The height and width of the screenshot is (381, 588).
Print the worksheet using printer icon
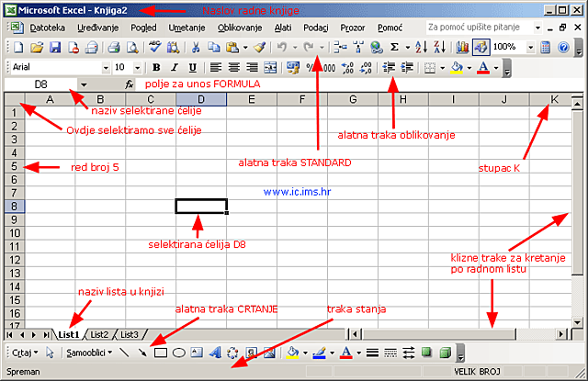(114, 48)
